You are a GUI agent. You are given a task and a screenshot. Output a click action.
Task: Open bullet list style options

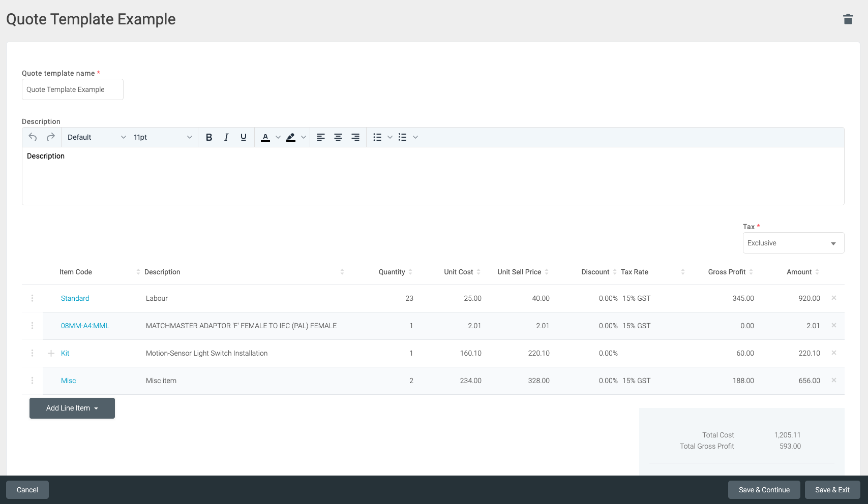pos(390,137)
